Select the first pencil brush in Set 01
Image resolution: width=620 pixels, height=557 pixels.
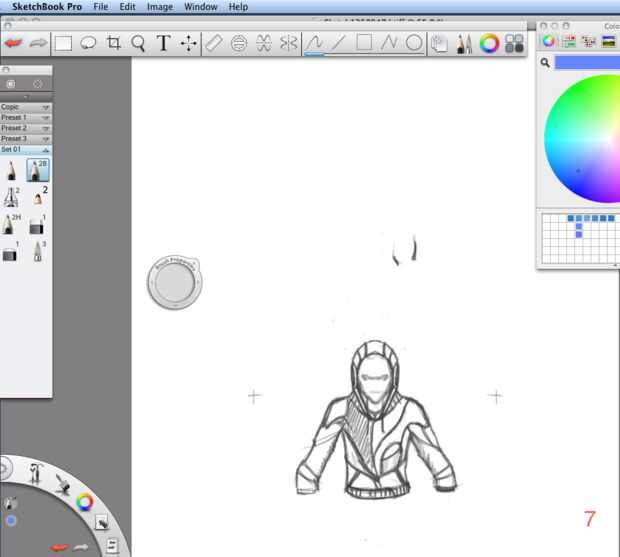[11, 170]
